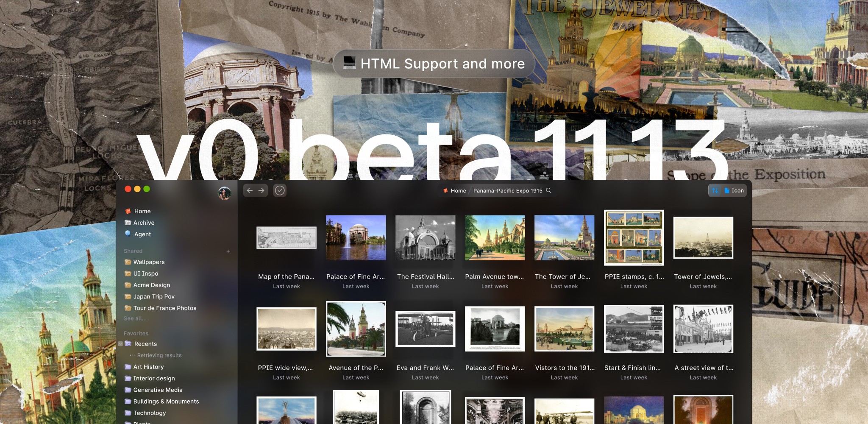Viewport: 868px width, 424px height.
Task: Open the Icon view mode selector
Action: 734,191
